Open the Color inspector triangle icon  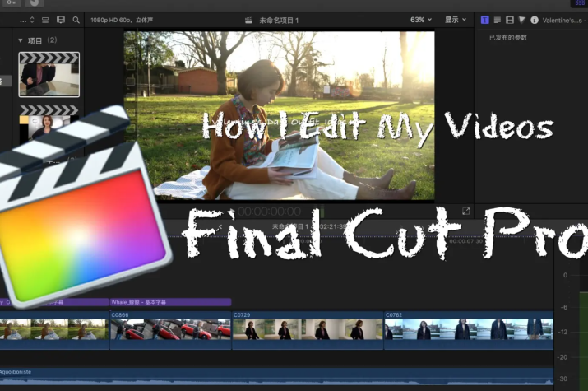click(x=521, y=20)
